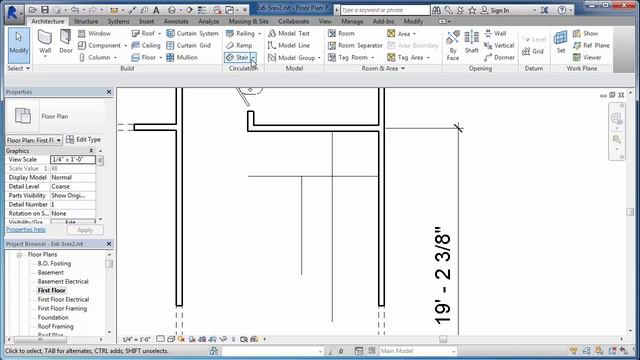Image resolution: width=640 pixels, height=360 pixels.
Task: Open Basement Electrical floor plan
Action: [63, 282]
